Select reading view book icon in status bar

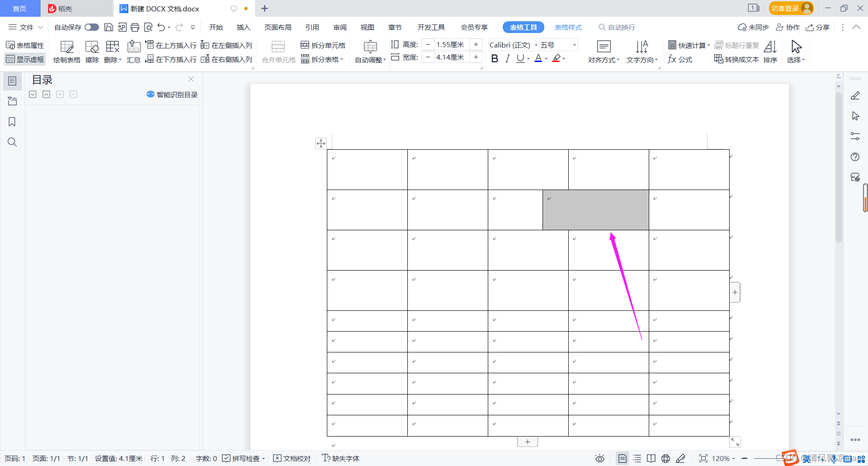click(x=651, y=458)
